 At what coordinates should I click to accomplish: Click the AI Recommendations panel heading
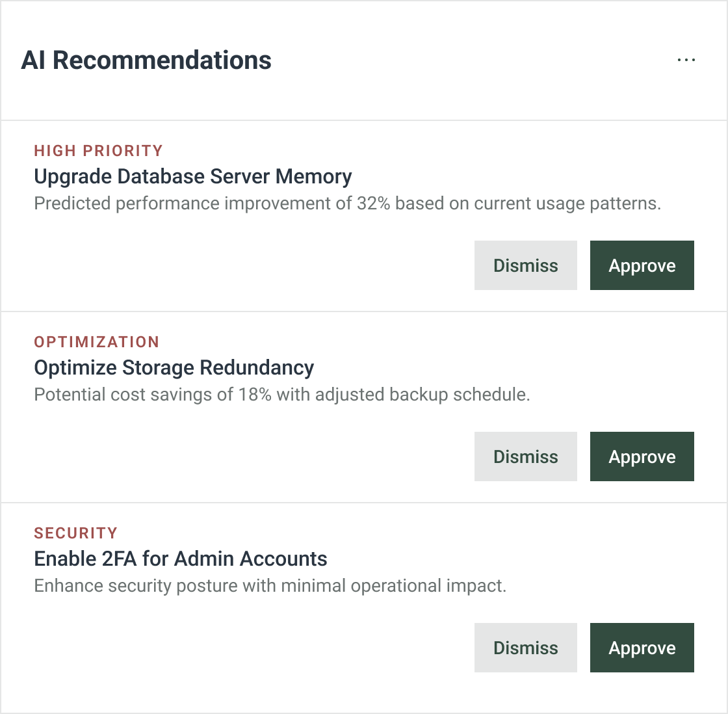coord(146,60)
